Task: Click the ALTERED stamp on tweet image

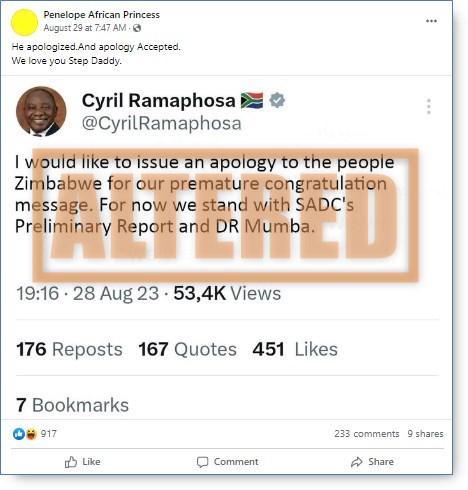Action: point(226,215)
